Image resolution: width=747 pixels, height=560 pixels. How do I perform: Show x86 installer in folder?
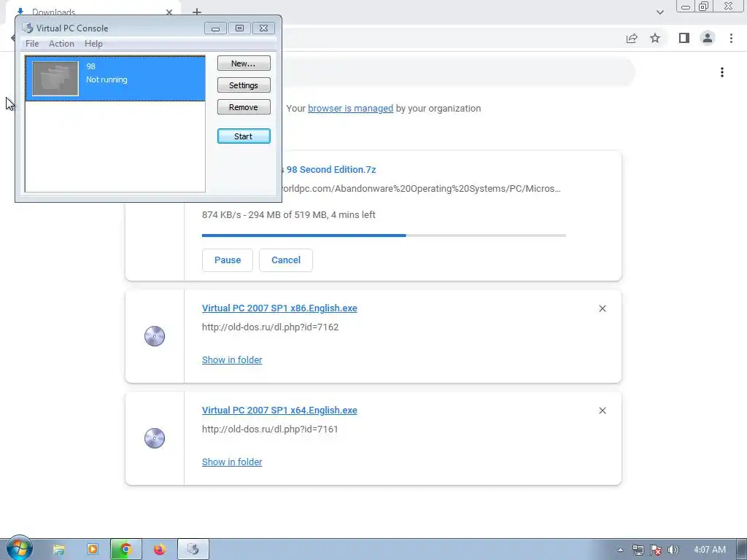pyautogui.click(x=232, y=360)
